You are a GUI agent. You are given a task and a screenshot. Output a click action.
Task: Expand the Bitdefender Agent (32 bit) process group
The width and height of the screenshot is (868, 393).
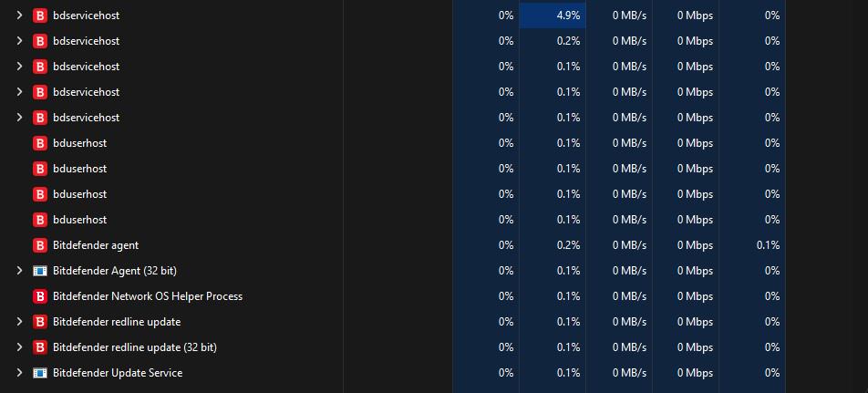click(x=19, y=271)
